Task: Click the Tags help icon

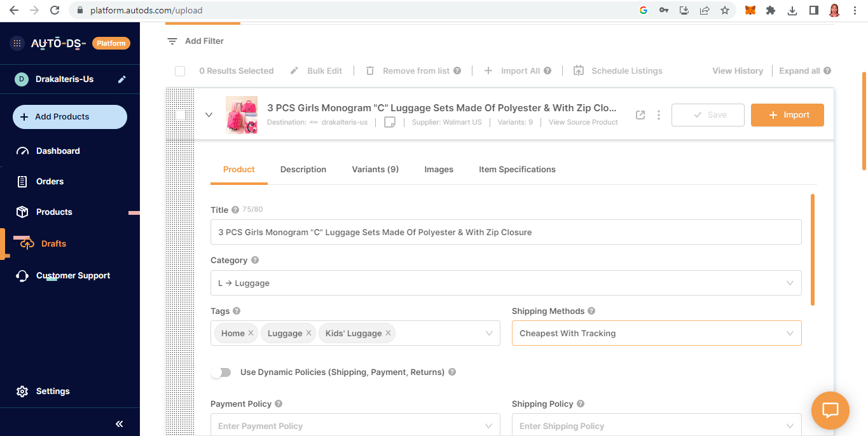Action: 237,311
